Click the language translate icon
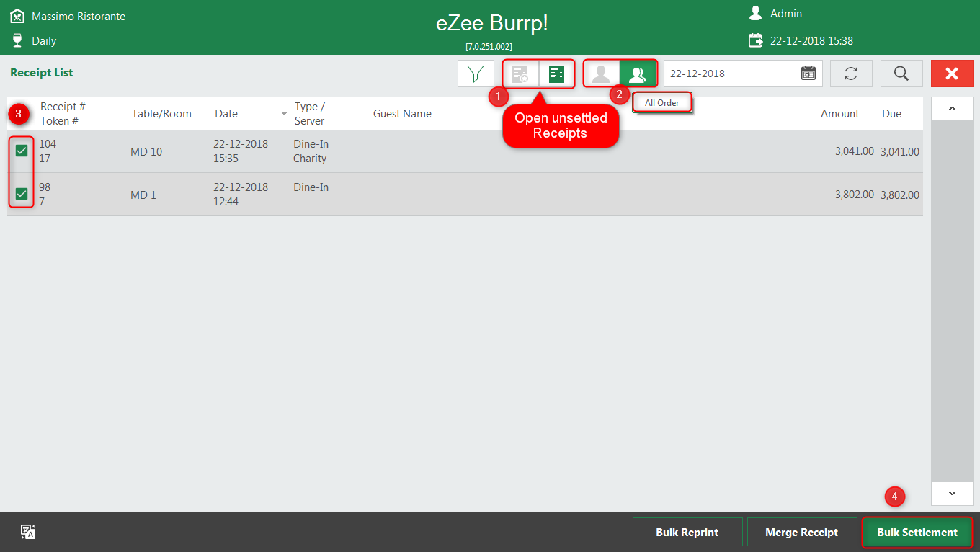This screenshot has width=980, height=552. 28,532
